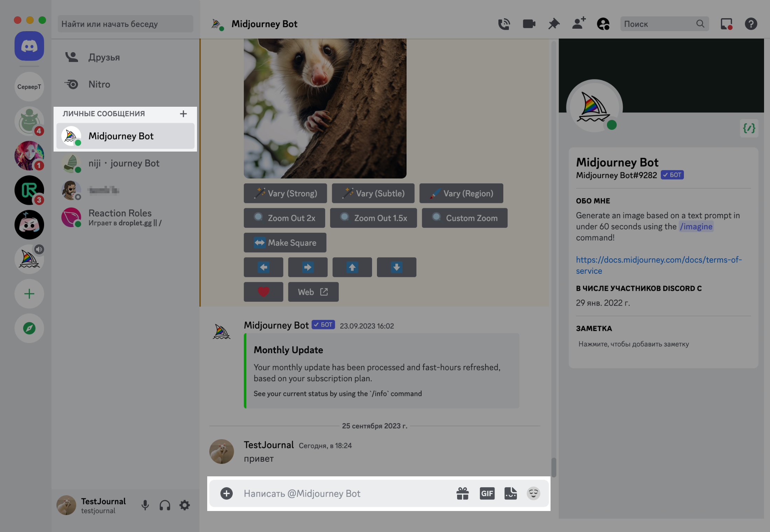Select the Midjourney Bot conversation
This screenshot has width=770, height=532.
(125, 136)
